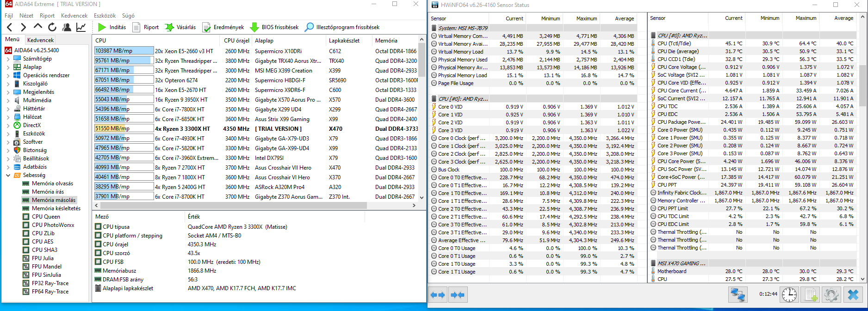Select Memória írás benchmark

48,192
